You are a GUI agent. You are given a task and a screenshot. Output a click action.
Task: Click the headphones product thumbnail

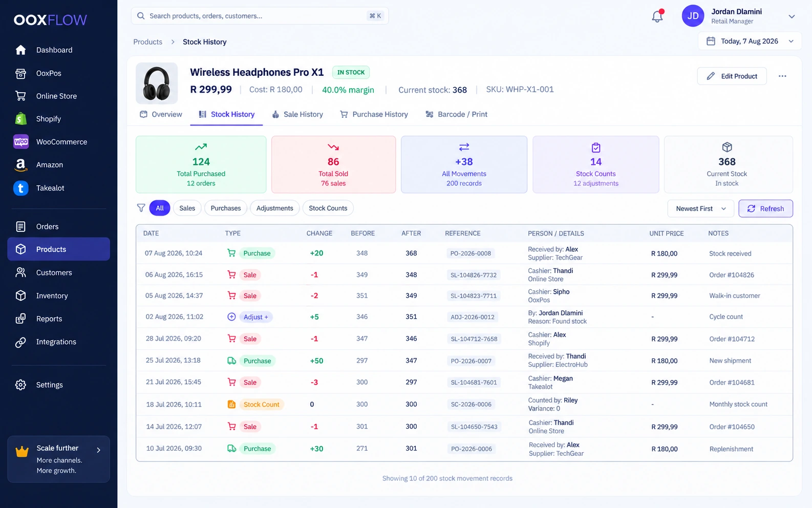click(157, 83)
